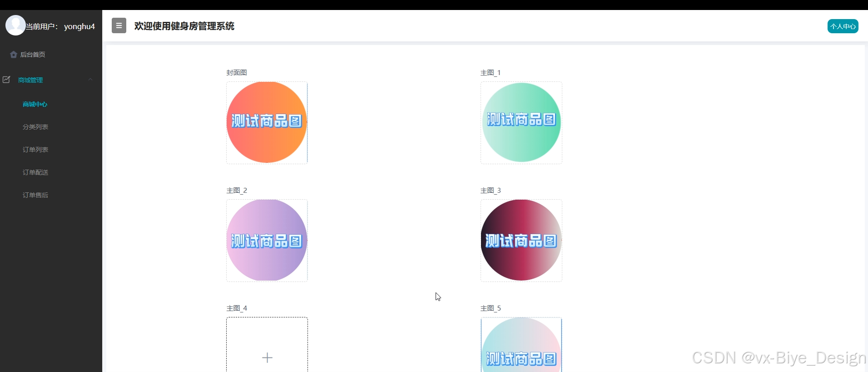Screen dimensions: 868x372
Task: Click the 主图_5 label
Action: pos(491,308)
